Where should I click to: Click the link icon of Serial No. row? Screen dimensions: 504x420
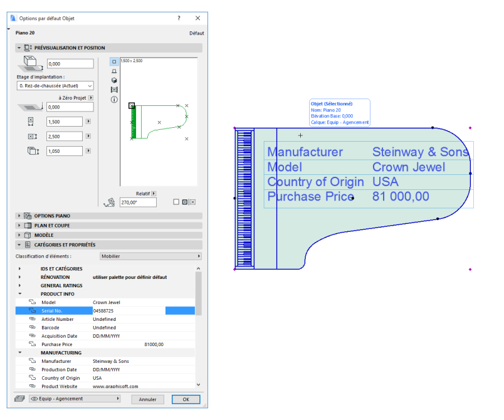pyautogui.click(x=32, y=310)
